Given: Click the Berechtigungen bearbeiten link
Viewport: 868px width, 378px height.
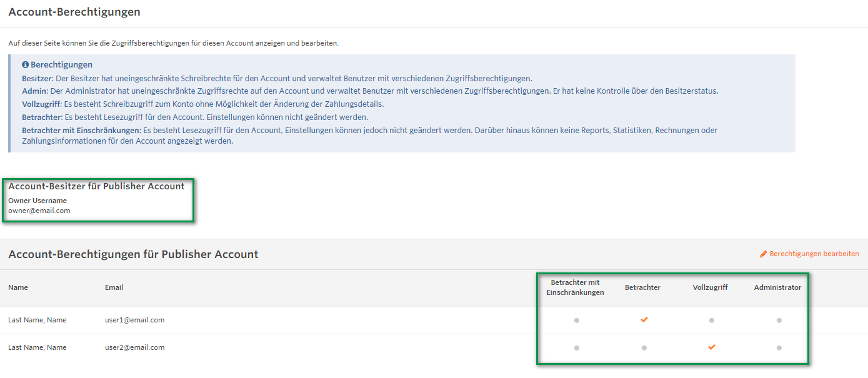Looking at the screenshot, I should coord(814,254).
